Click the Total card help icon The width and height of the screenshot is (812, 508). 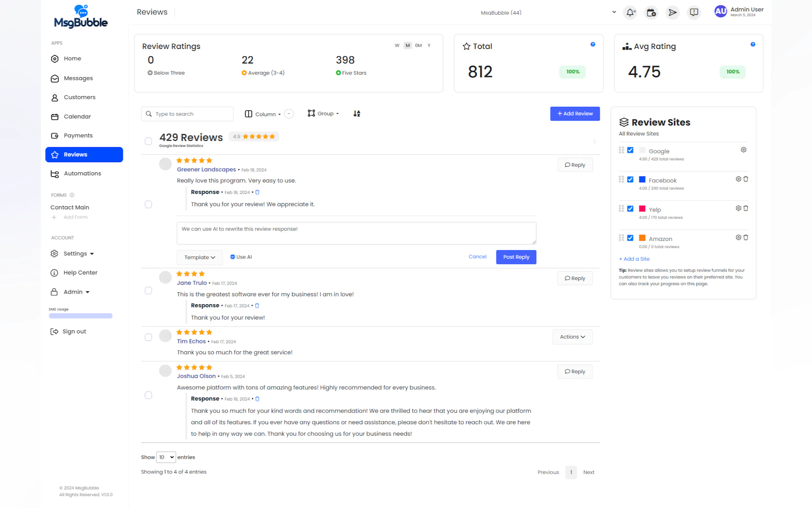pyautogui.click(x=593, y=44)
